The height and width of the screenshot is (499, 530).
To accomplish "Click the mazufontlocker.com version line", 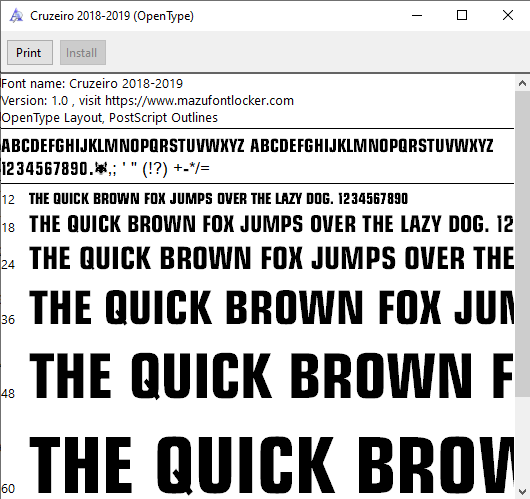I will click(x=147, y=100).
